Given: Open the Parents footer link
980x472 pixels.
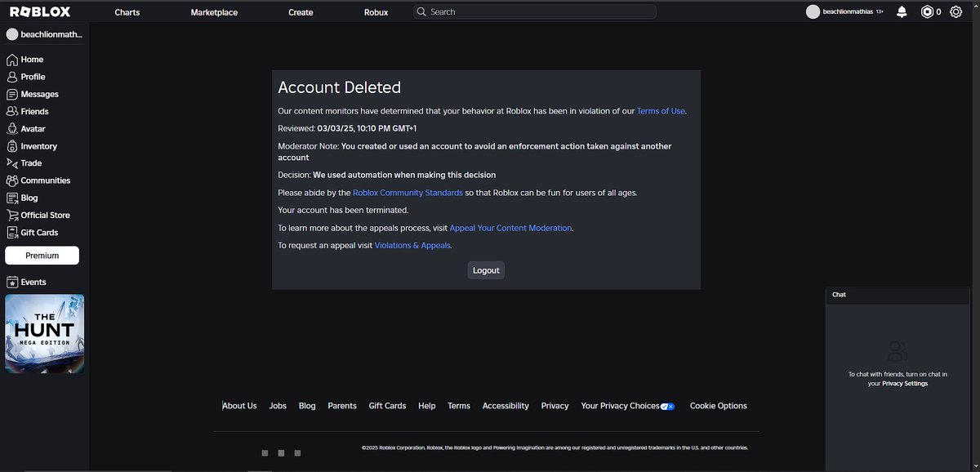Looking at the screenshot, I should pyautogui.click(x=342, y=406).
